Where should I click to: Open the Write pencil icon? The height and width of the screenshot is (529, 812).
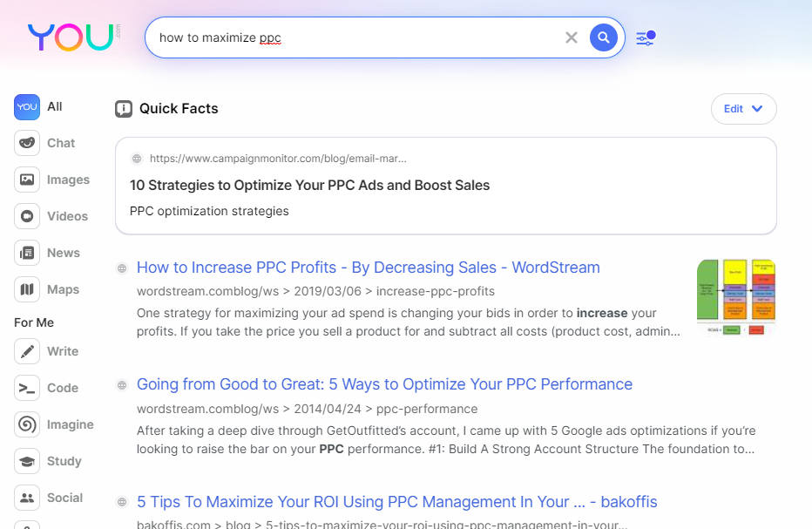27,351
